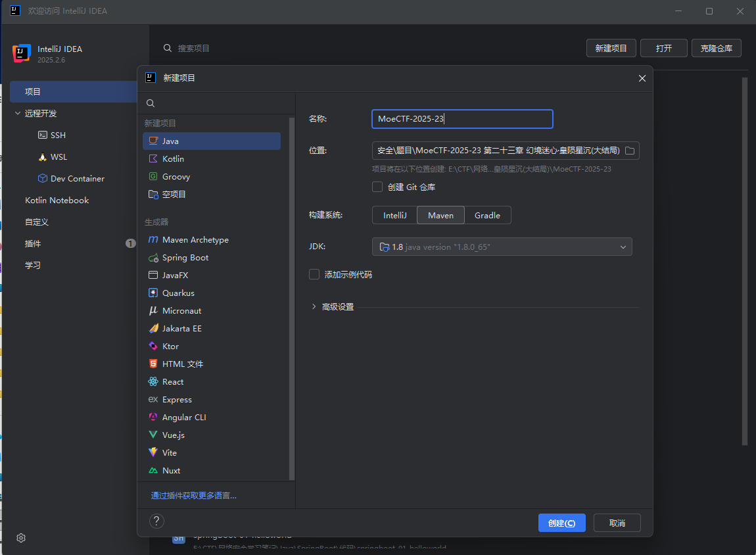The height and width of the screenshot is (555, 756).
Task: Click the folder browse icon in location field
Action: click(629, 151)
